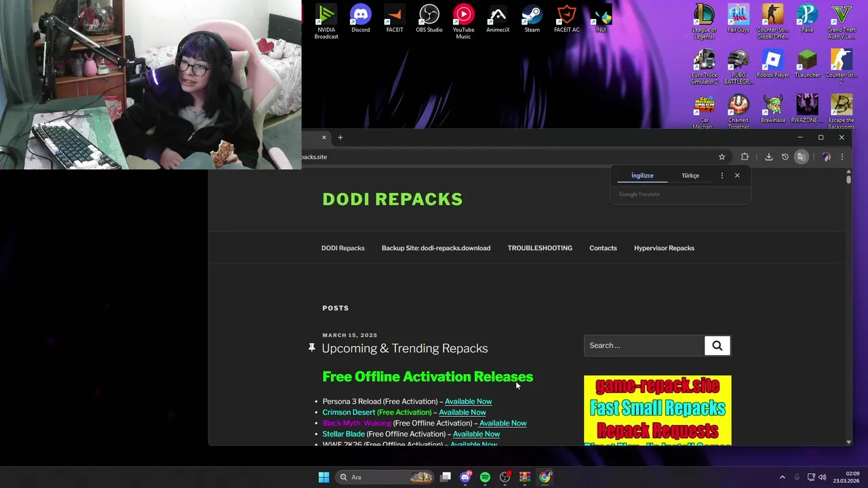Click the search magnifier button
This screenshot has height=488, width=868.
717,346
